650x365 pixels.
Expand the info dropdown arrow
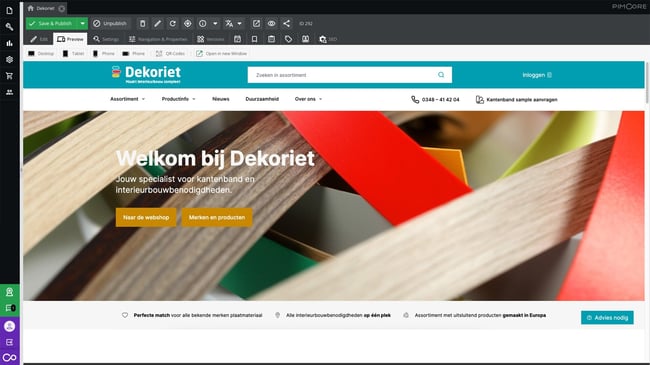pos(215,24)
